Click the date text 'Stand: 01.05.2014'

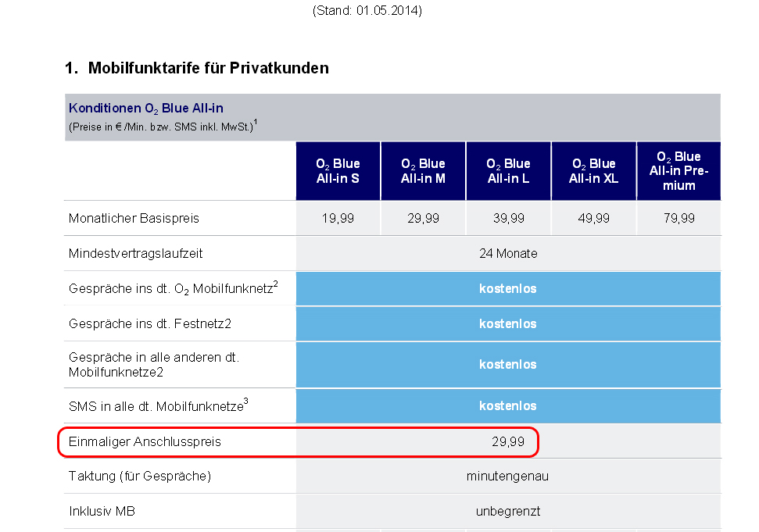367,11
